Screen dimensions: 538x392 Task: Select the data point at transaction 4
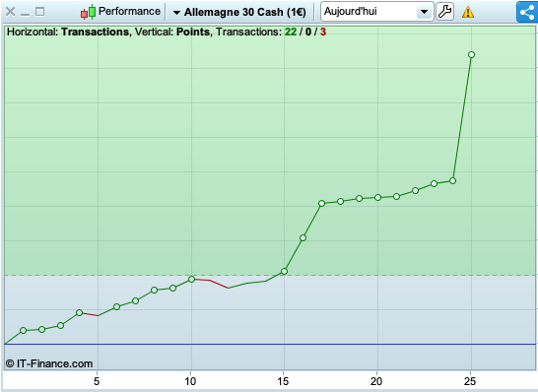[x=79, y=313]
